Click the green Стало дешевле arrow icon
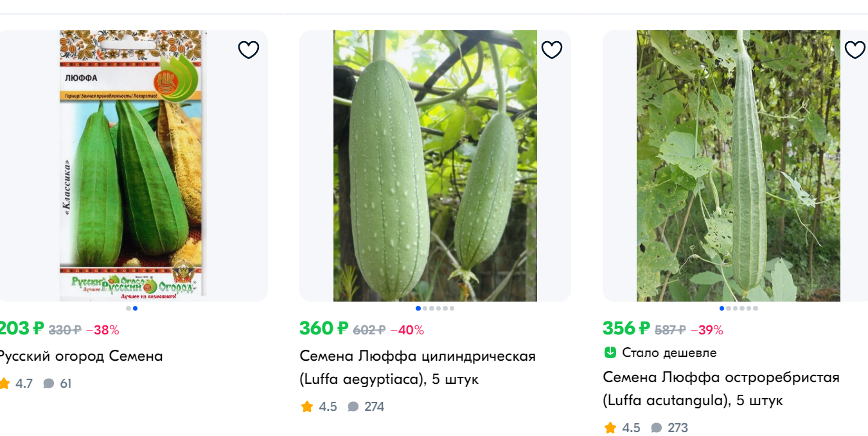868x436 pixels. 609,352
